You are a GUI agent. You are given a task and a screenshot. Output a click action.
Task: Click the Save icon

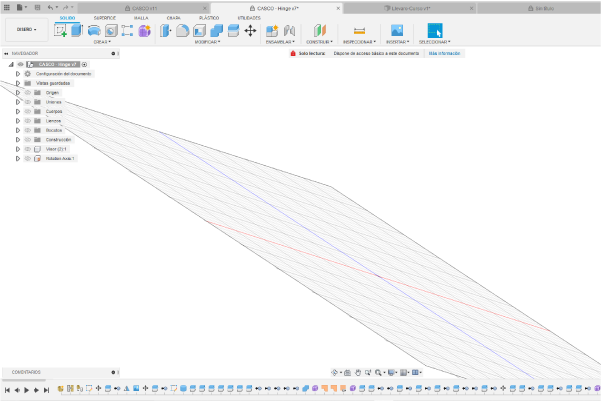click(x=37, y=7)
